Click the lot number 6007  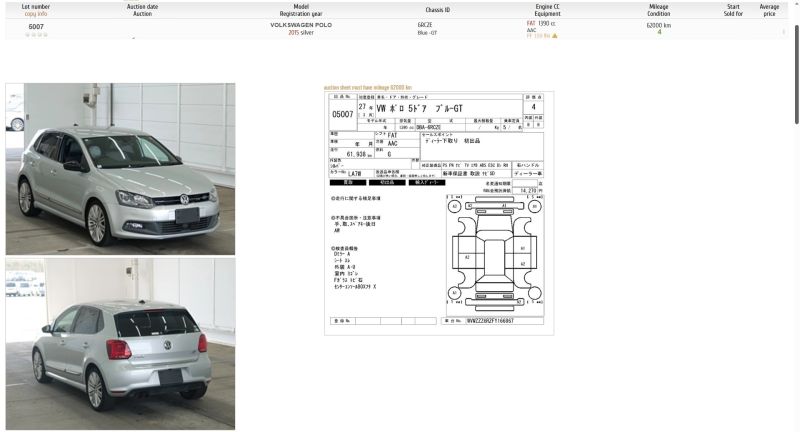click(x=36, y=27)
